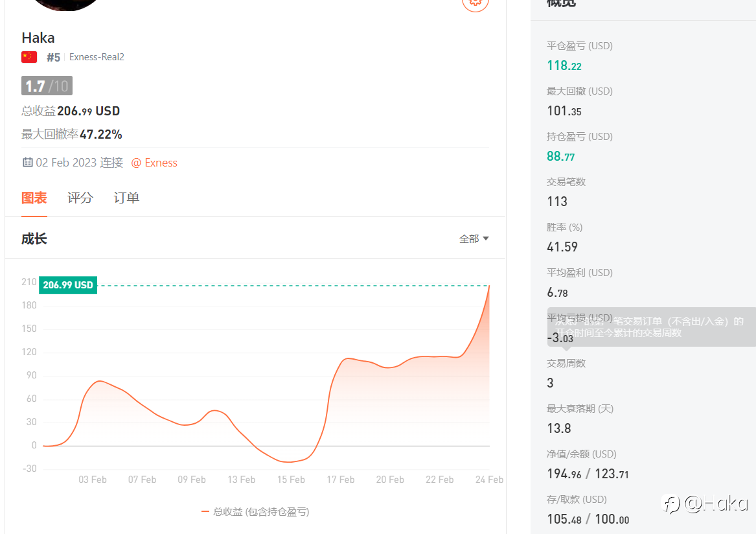
Task: Open the 订单 tab
Action: point(126,198)
